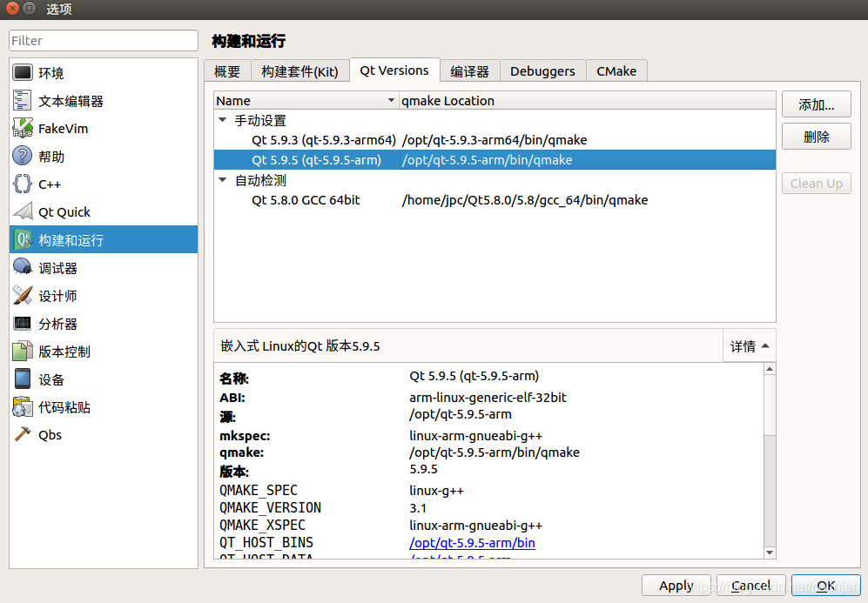Image resolution: width=868 pixels, height=603 pixels.
Task: Click the Filter input field
Action: pyautogui.click(x=104, y=40)
